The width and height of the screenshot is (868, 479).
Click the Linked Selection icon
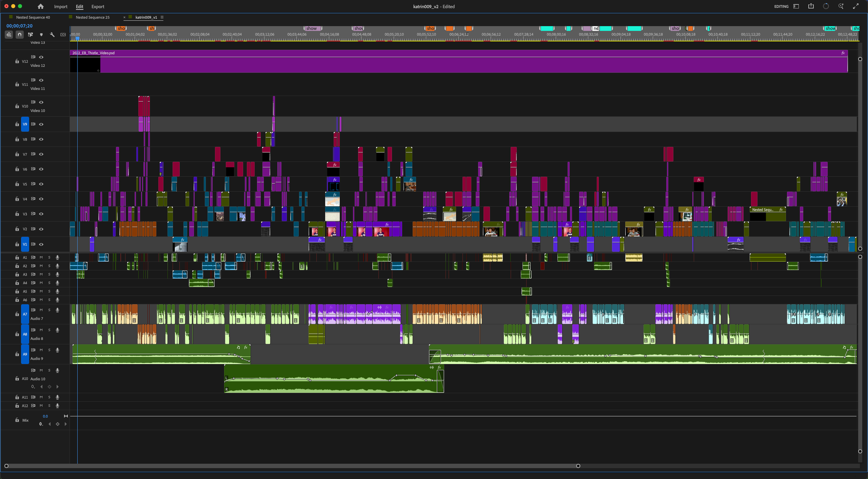pyautogui.click(x=30, y=34)
